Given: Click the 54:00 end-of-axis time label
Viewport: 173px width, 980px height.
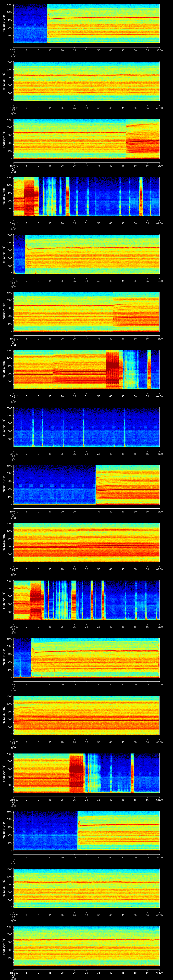Looking at the screenshot, I should pos(159,972).
